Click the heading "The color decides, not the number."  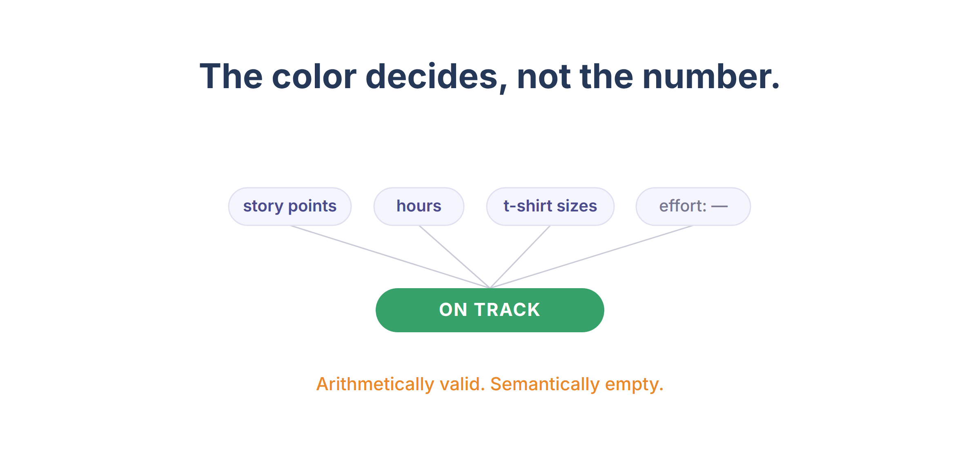pyautogui.click(x=490, y=77)
